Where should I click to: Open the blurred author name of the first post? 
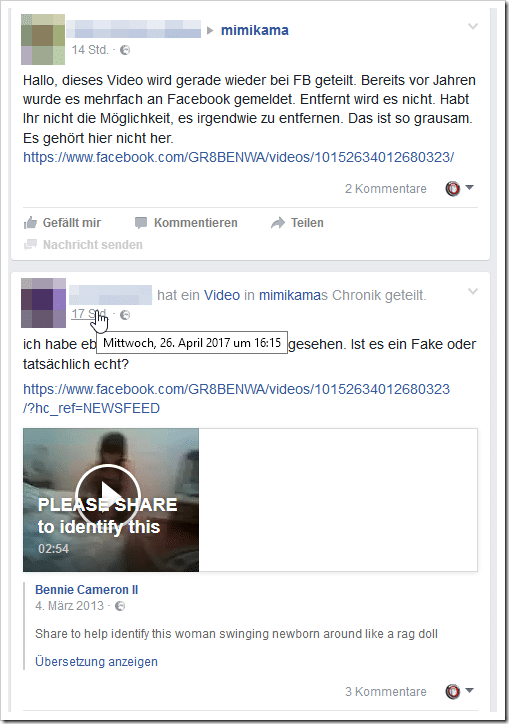(x=133, y=29)
